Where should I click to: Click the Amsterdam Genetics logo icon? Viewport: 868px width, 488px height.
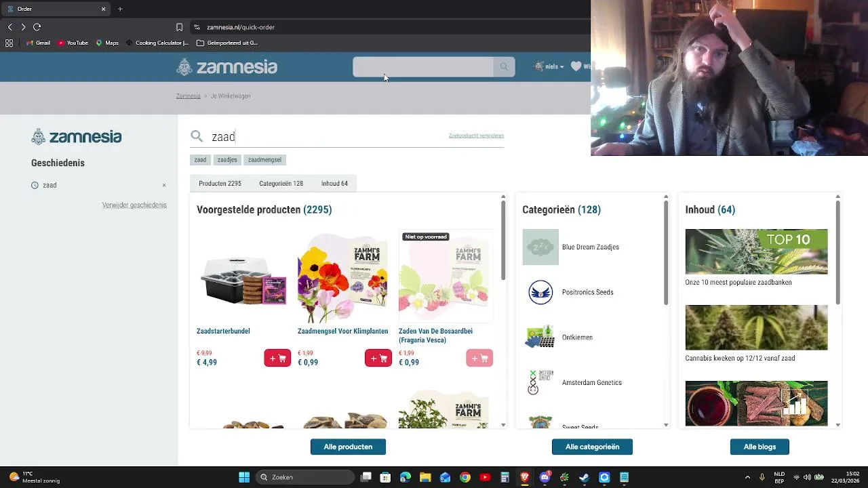[x=540, y=382]
